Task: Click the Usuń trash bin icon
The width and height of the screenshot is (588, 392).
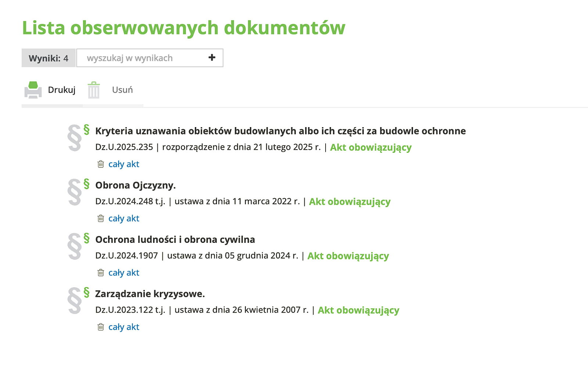Action: 94,90
